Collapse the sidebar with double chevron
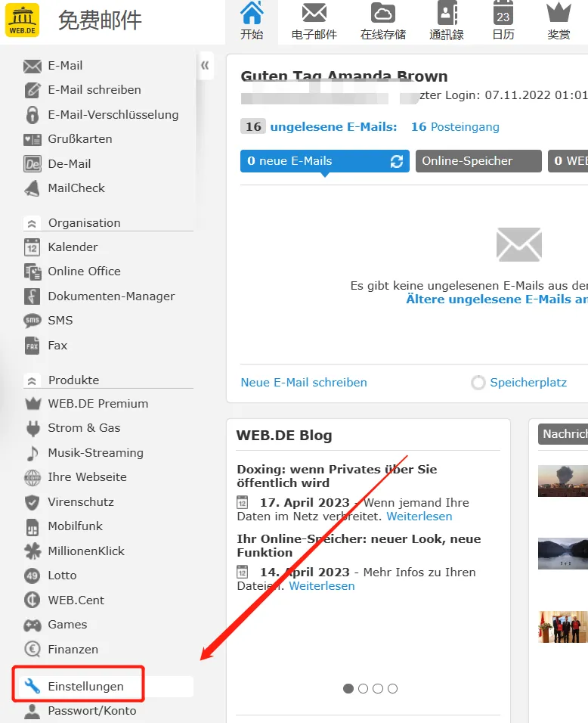Screen dimensions: 588x723 coord(205,66)
